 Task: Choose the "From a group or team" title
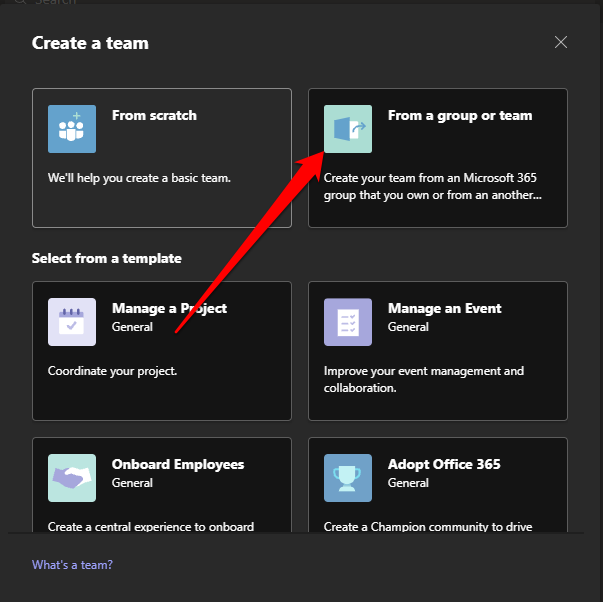(x=460, y=115)
